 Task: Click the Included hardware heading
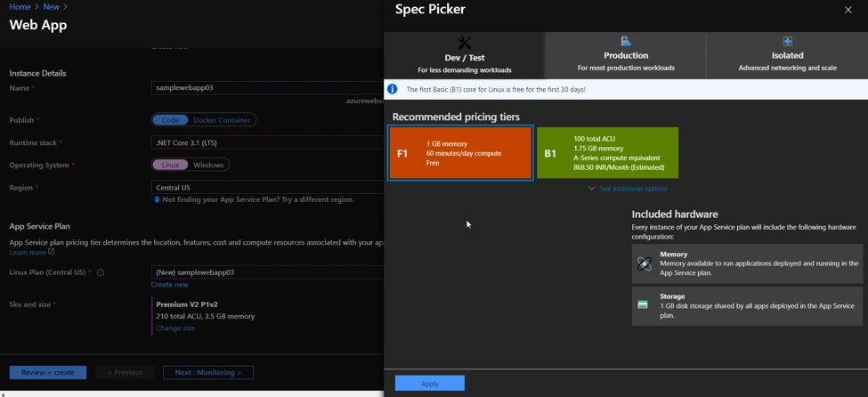(x=675, y=215)
